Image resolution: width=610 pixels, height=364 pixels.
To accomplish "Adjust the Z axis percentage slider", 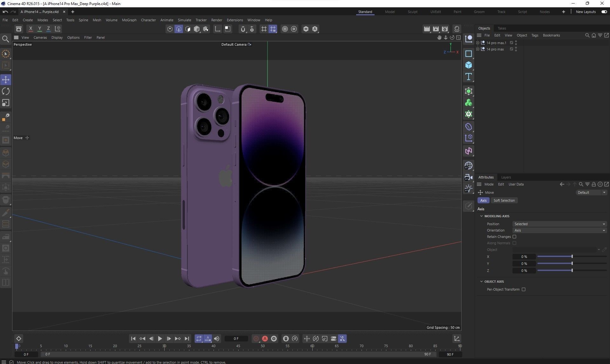I will (x=572, y=270).
